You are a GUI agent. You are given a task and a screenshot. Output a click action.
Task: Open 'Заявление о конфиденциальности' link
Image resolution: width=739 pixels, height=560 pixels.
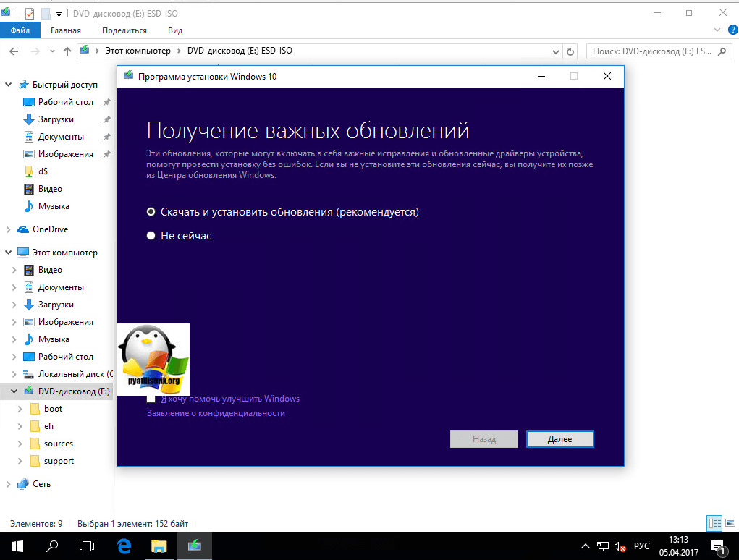tap(216, 413)
